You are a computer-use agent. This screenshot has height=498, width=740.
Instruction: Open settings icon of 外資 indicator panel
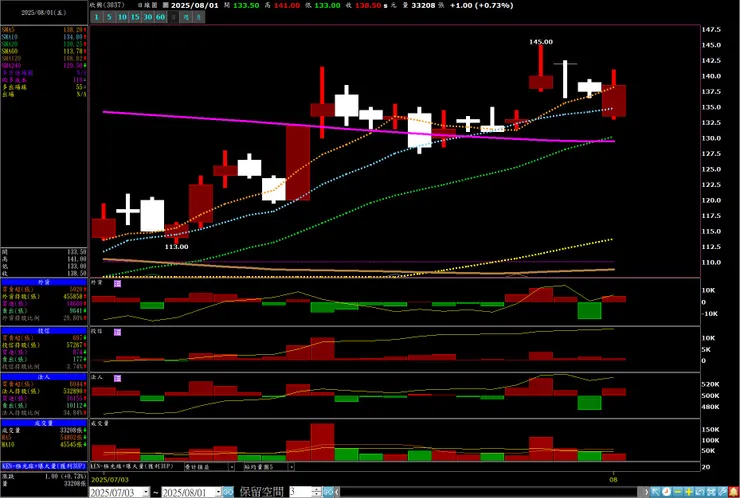[x=118, y=283]
